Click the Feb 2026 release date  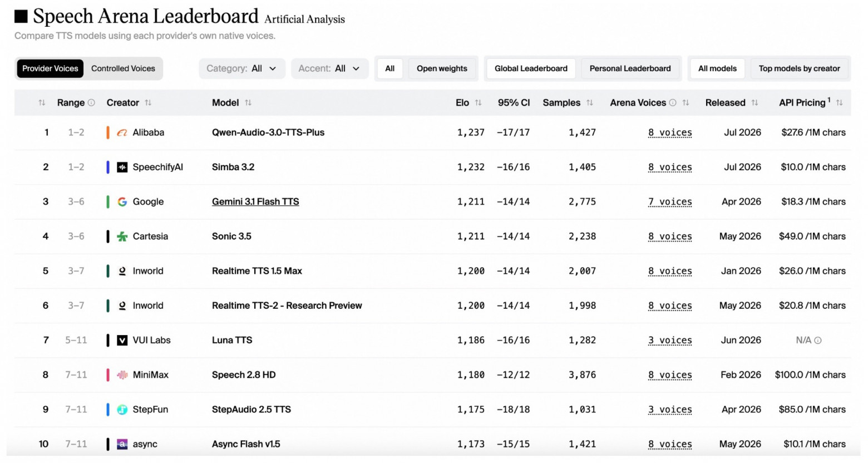click(741, 375)
